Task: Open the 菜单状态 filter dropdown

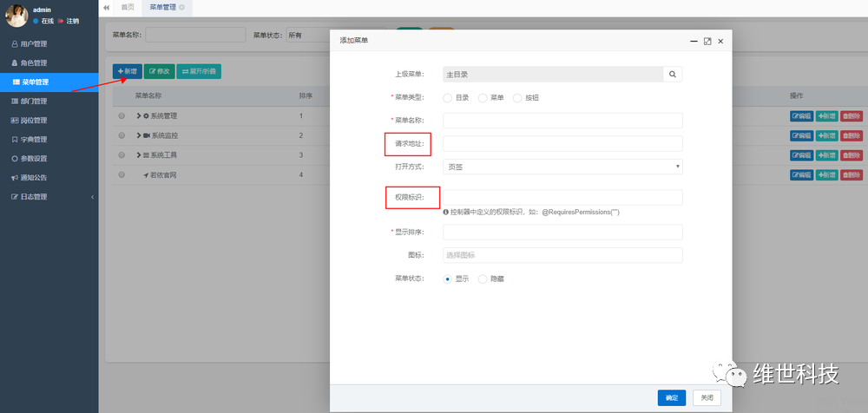Action: 335,35
